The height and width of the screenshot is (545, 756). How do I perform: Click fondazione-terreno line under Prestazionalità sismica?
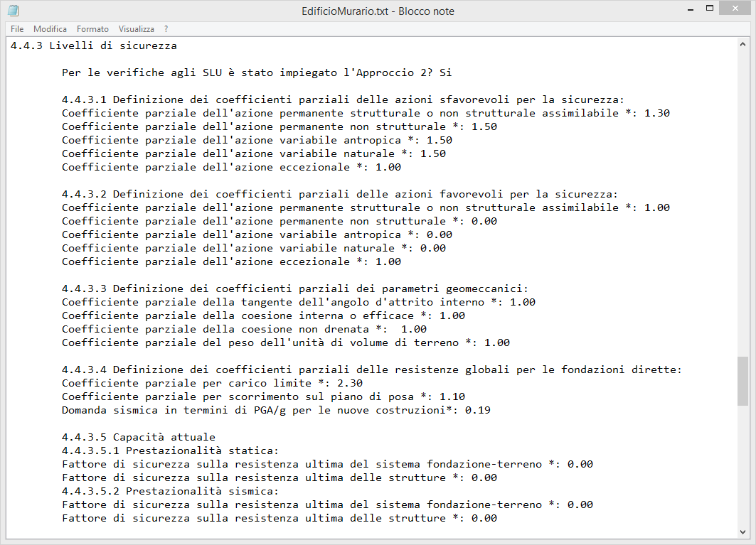pyautogui.click(x=327, y=504)
